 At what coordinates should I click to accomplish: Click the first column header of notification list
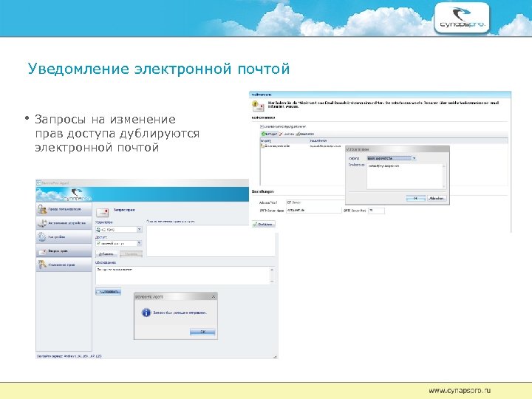point(284,140)
